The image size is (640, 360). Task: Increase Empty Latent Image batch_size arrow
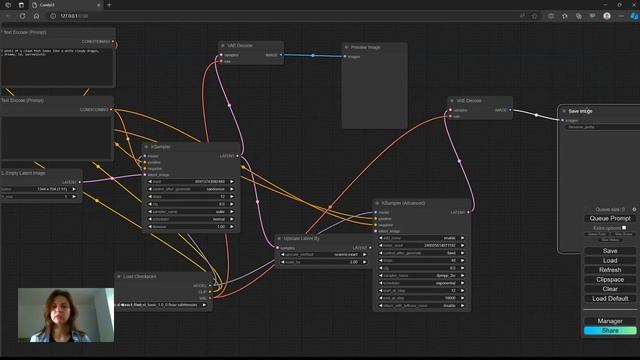[74, 197]
